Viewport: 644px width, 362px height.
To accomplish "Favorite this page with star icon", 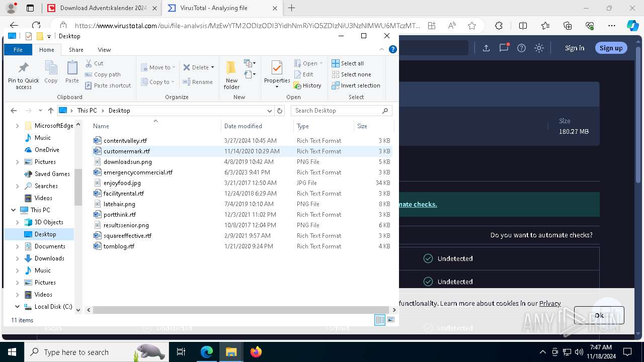I will click(471, 26).
